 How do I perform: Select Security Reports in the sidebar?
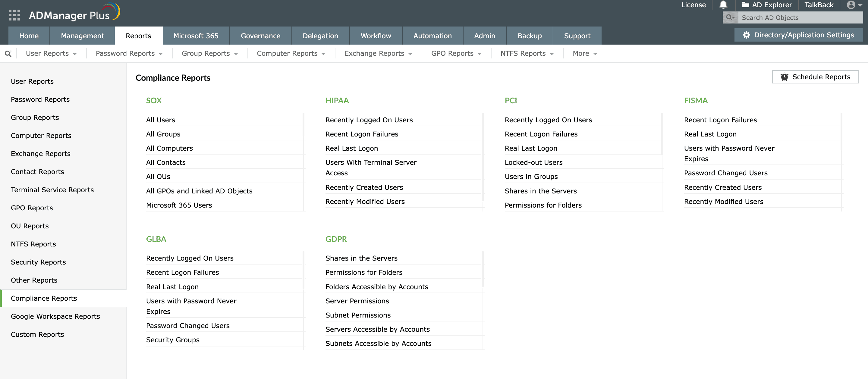coord(38,262)
